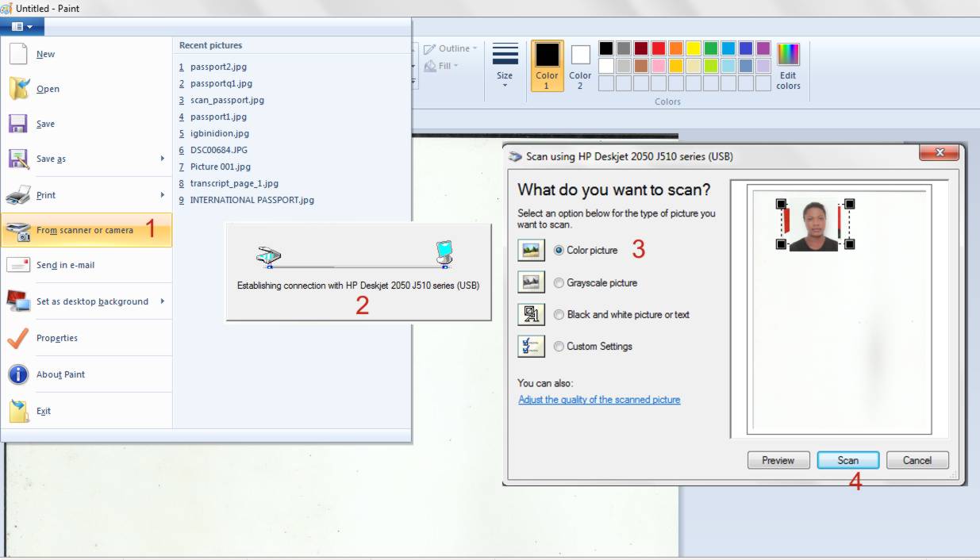
Task: Click the scanner and camera icon
Action: (18, 230)
